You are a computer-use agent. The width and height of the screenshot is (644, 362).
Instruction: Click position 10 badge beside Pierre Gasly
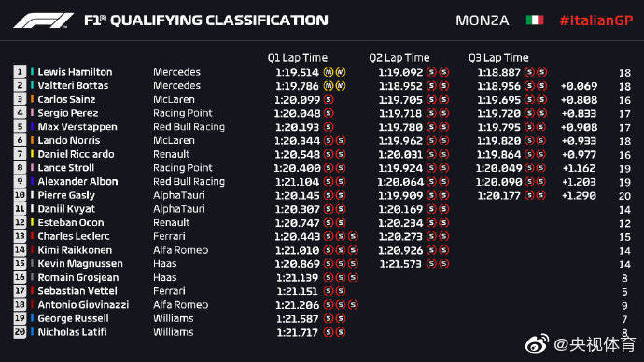point(20,195)
